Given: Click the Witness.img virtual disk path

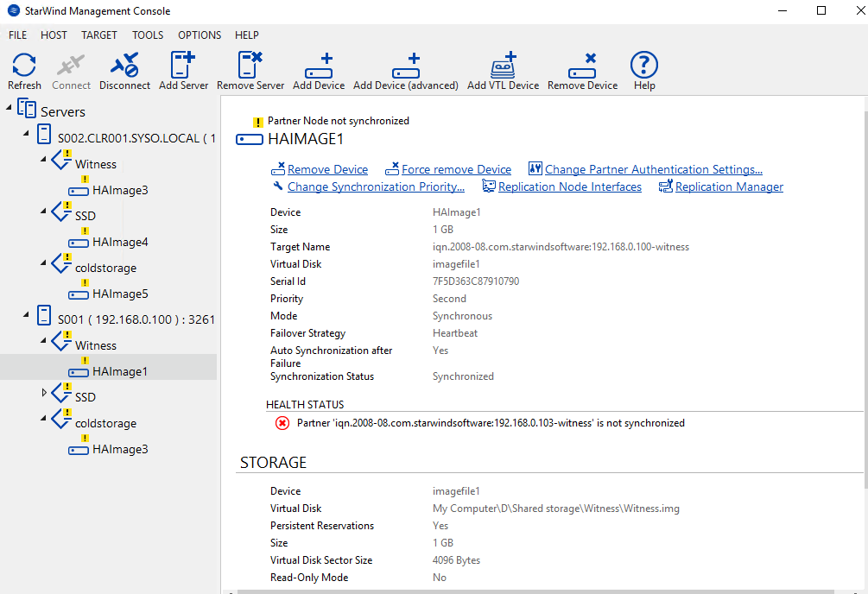Looking at the screenshot, I should 556,509.
